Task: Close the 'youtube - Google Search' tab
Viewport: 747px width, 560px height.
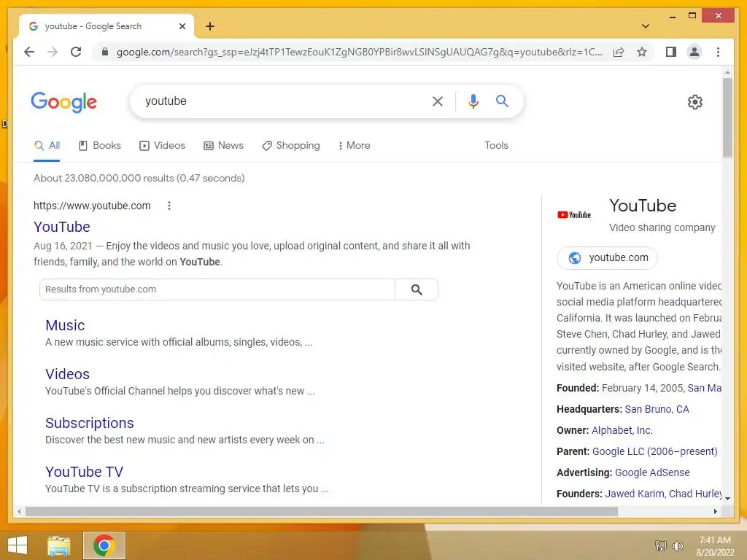Action: [x=182, y=26]
